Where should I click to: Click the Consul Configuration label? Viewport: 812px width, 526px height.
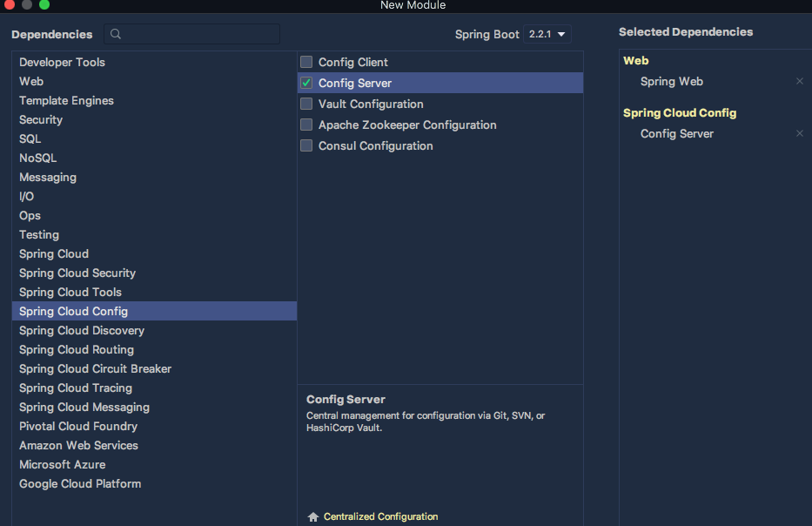[375, 146]
